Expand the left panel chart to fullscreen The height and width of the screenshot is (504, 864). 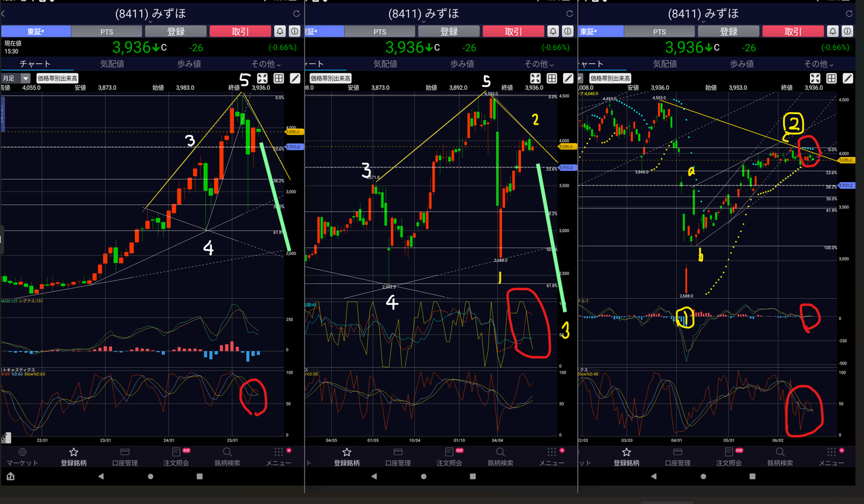[x=262, y=78]
